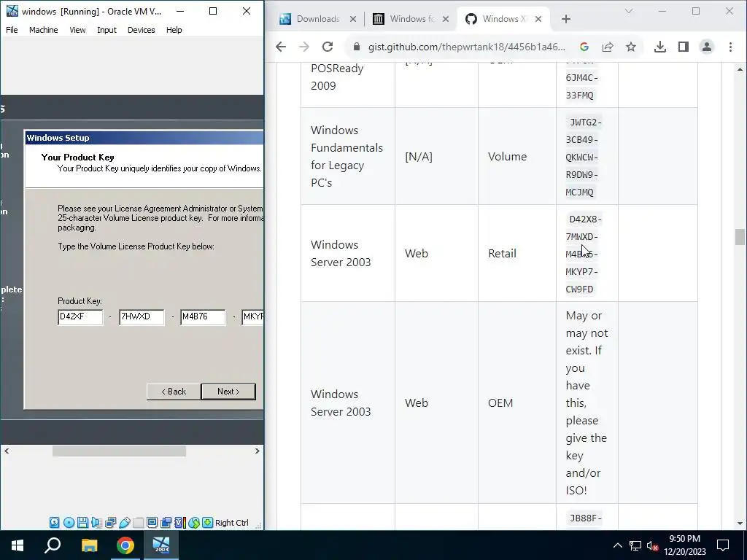Open the USB devices indicator in VirtualBox

[124, 522]
